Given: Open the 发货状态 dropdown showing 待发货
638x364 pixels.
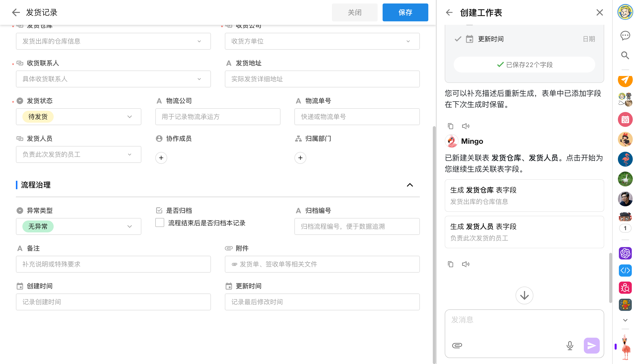Looking at the screenshot, I should click(x=79, y=116).
